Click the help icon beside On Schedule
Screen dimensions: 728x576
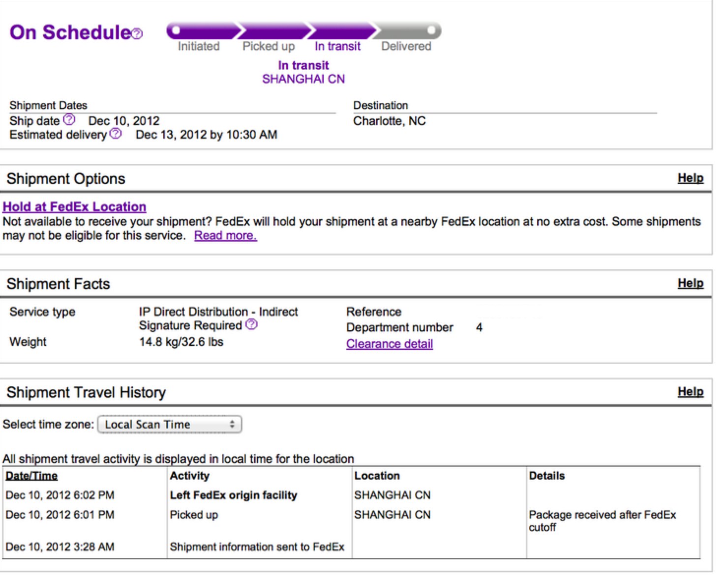(138, 33)
